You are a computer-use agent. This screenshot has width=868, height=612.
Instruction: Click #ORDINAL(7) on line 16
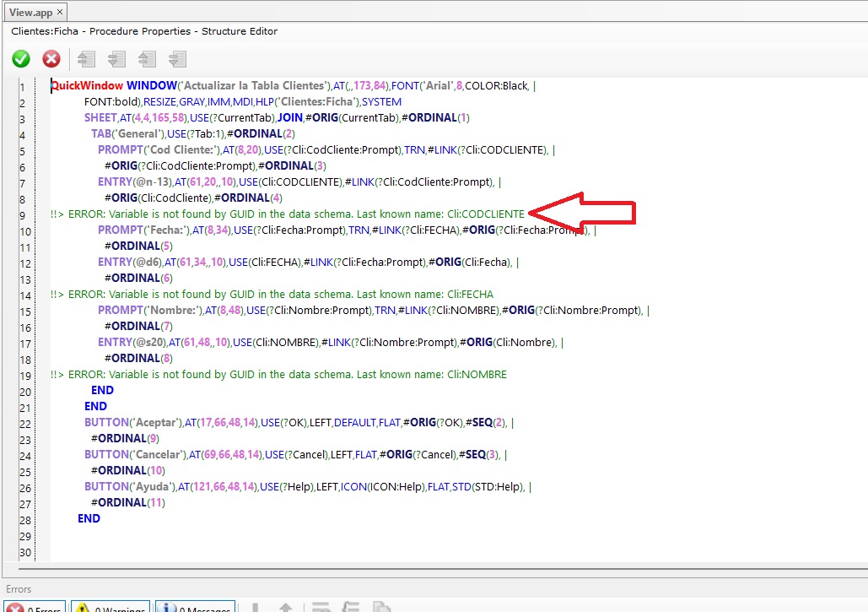point(138,326)
